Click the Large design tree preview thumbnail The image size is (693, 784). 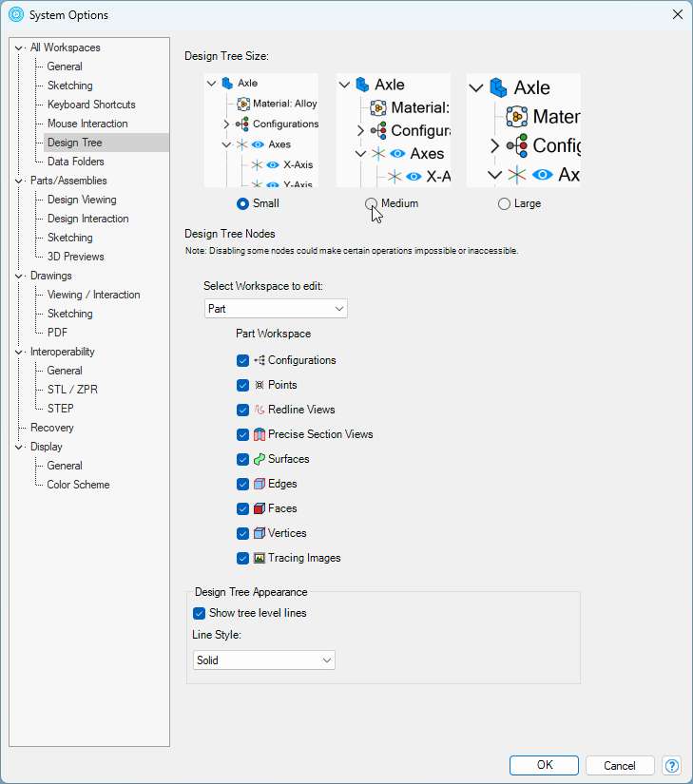[x=524, y=130]
